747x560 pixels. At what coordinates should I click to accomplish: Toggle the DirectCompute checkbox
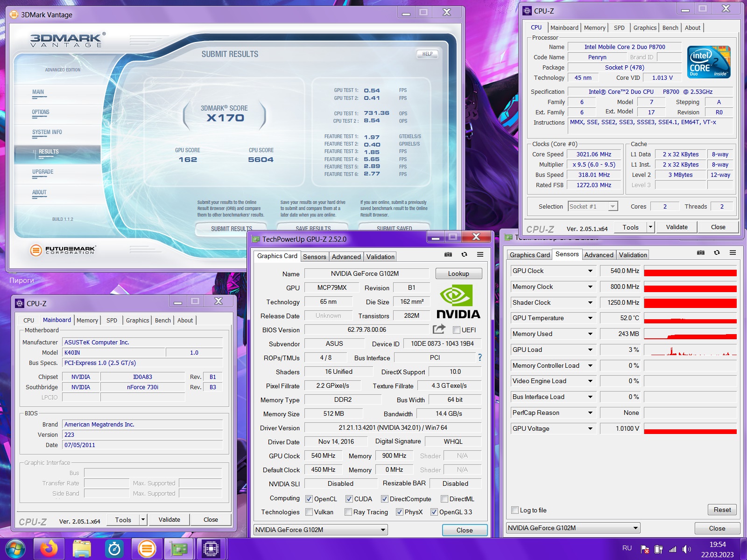[384, 499]
